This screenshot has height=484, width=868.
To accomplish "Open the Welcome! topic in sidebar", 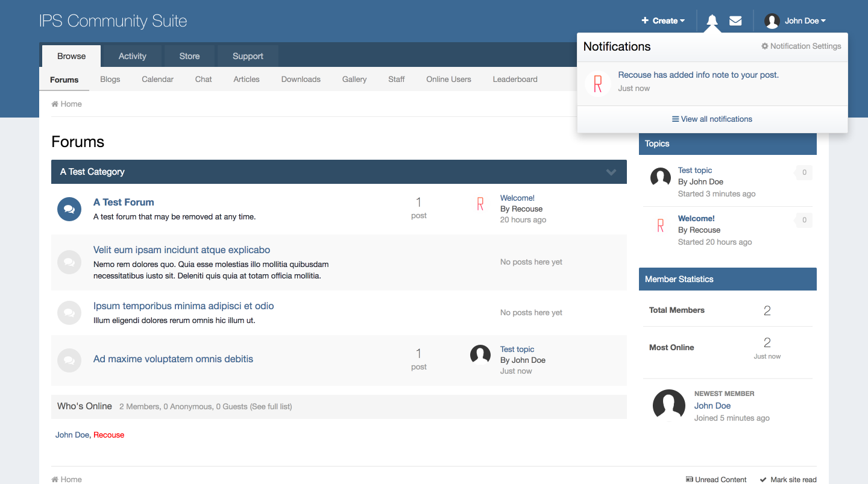I will 696,219.
